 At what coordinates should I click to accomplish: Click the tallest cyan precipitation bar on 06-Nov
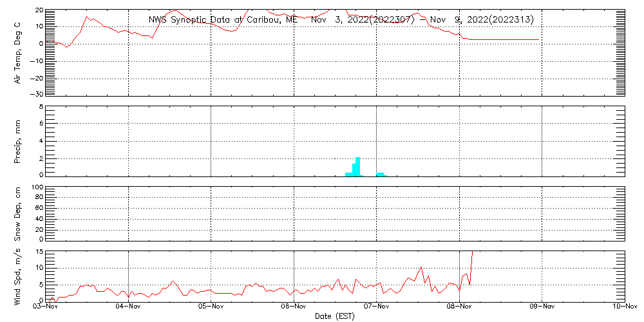tap(357, 167)
